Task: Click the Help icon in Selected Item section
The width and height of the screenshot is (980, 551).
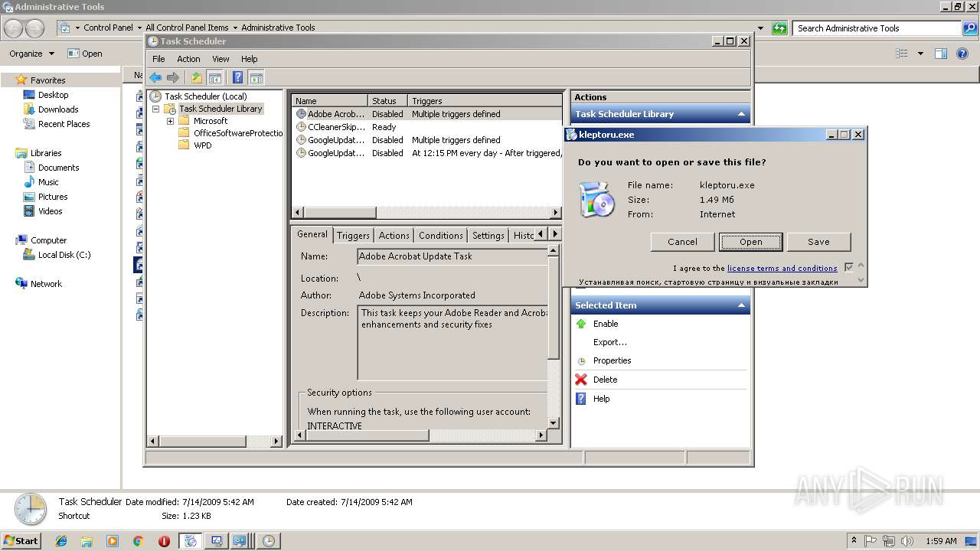Action: (x=581, y=399)
